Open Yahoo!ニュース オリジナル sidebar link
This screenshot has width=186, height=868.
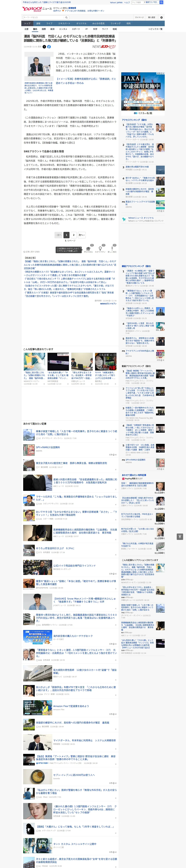[141, 218]
